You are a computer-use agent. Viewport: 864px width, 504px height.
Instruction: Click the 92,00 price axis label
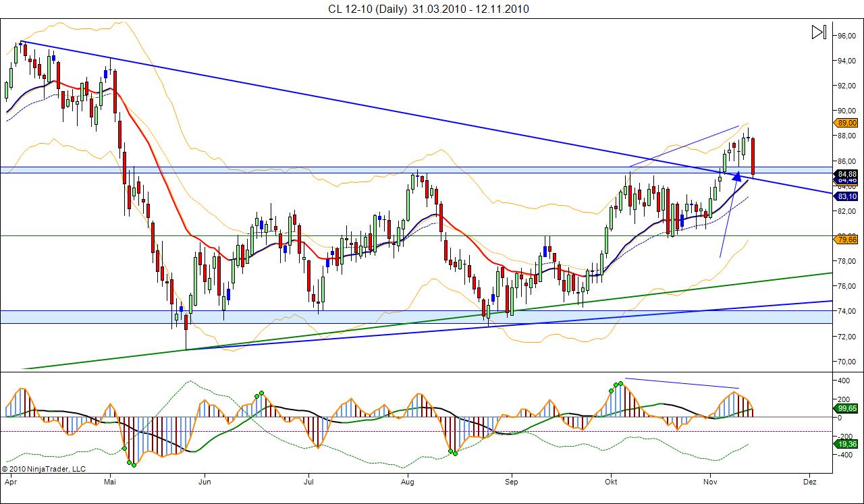click(x=846, y=86)
